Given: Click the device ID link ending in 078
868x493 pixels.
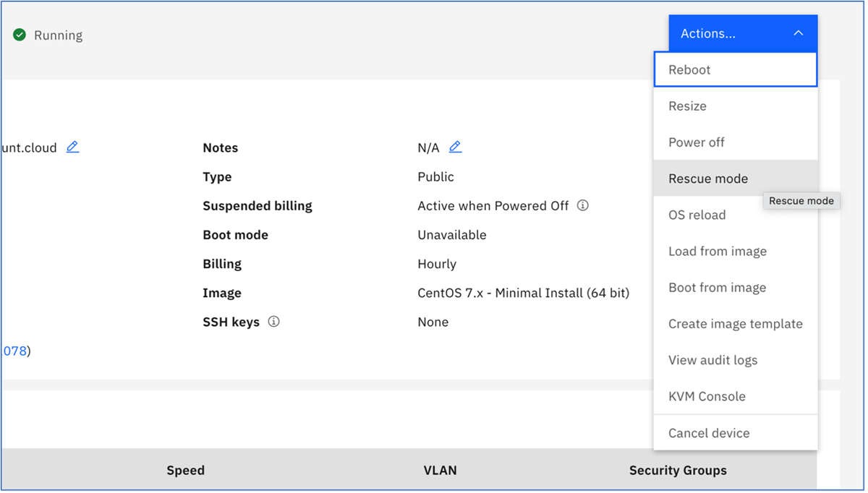Looking at the screenshot, I should tap(14, 349).
